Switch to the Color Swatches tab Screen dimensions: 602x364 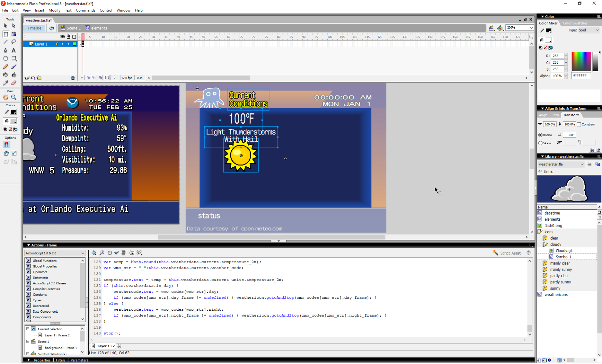(x=575, y=23)
